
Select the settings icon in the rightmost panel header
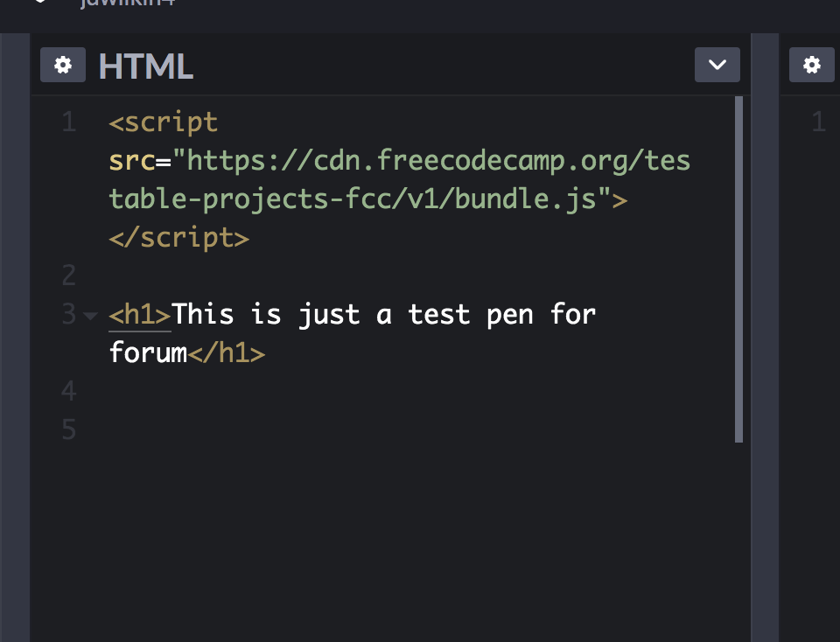click(x=811, y=65)
